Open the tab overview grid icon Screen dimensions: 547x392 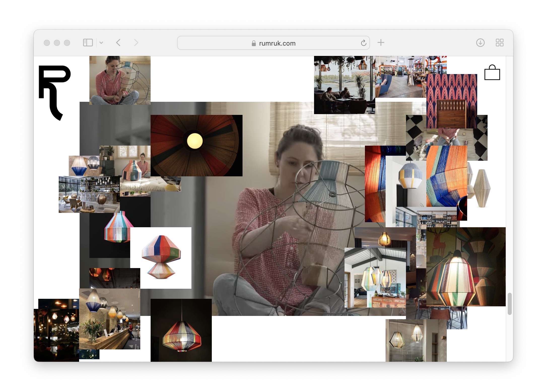[499, 43]
